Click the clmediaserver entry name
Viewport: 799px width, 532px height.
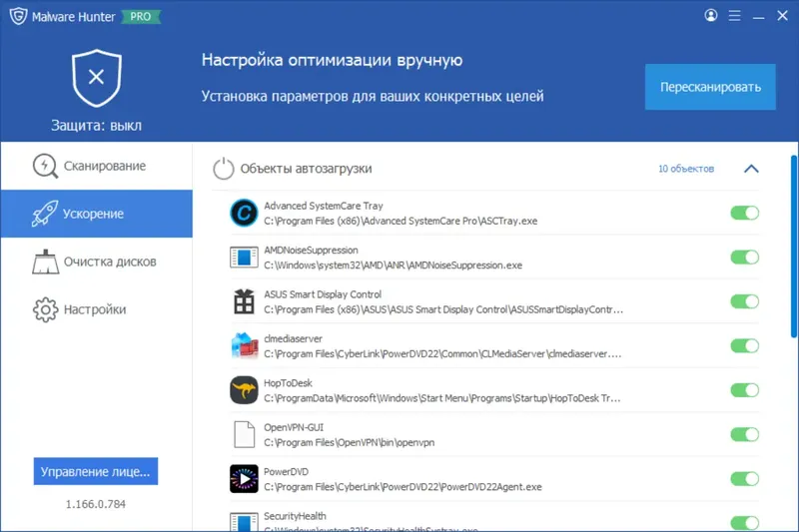pyautogui.click(x=293, y=338)
